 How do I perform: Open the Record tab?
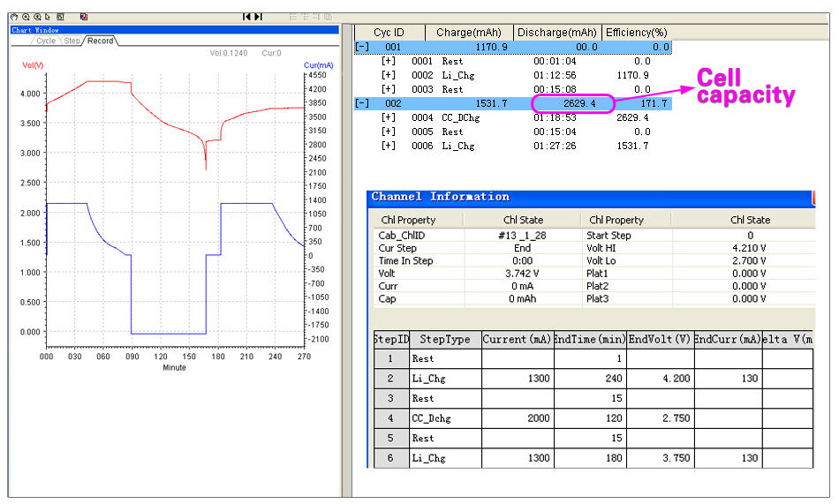(100, 41)
